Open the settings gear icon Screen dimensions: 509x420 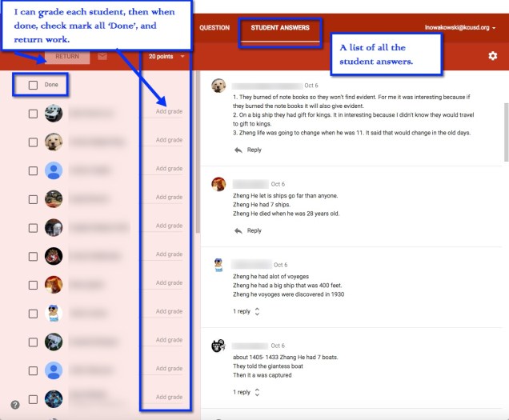click(x=492, y=56)
